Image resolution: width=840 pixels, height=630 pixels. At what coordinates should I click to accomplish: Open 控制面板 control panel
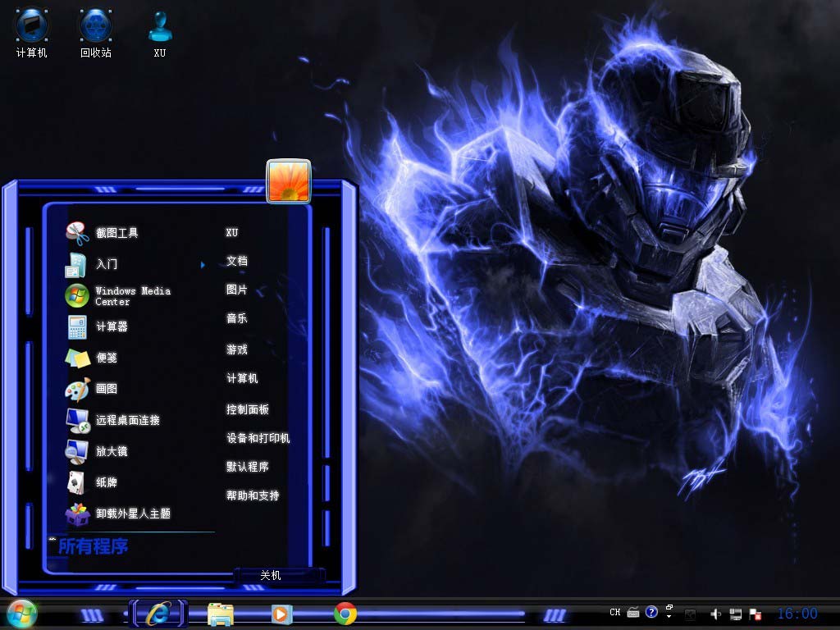pyautogui.click(x=248, y=409)
